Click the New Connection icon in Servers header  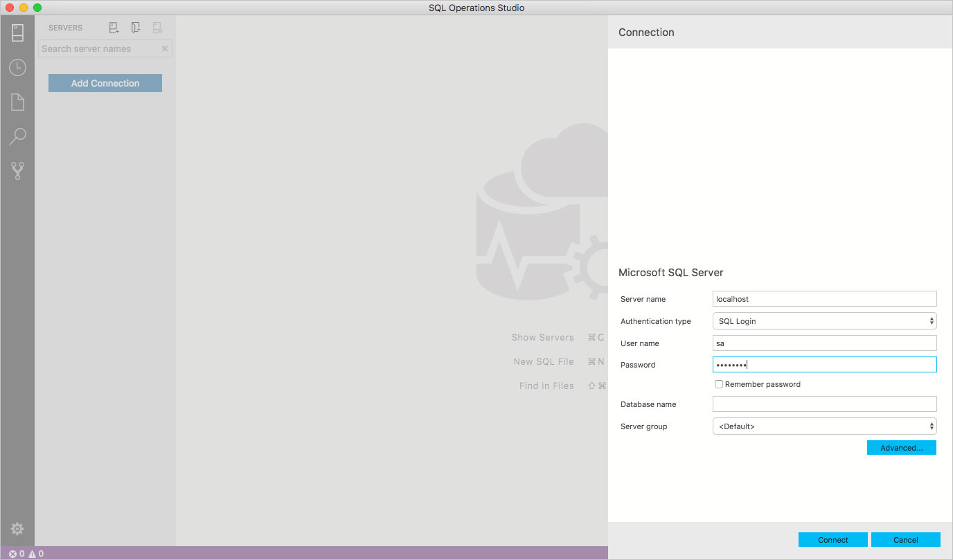[x=114, y=28]
